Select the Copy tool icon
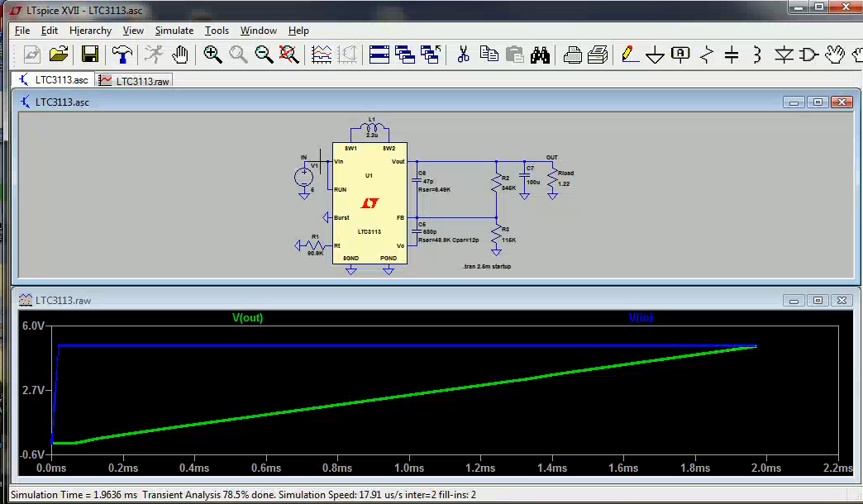Screen dimensions: 863x504 pyautogui.click(x=489, y=55)
